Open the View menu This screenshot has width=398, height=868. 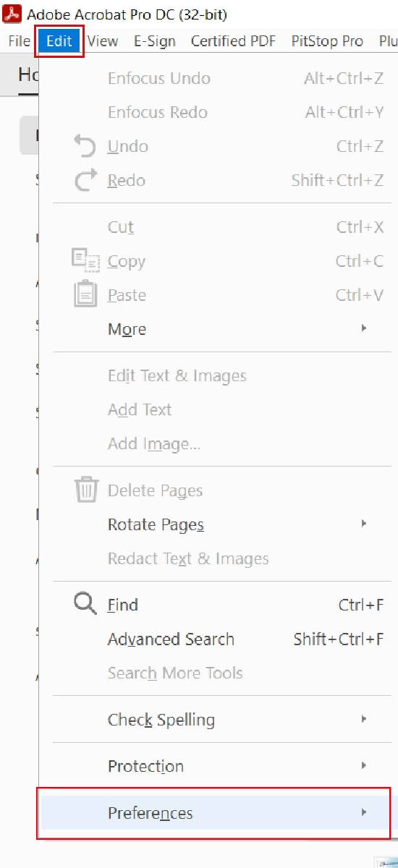tap(103, 41)
